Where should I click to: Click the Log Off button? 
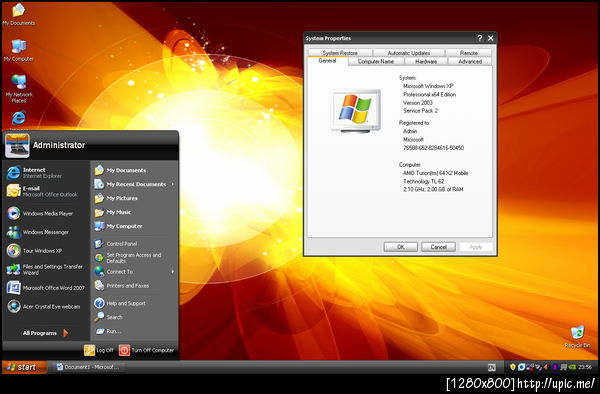pyautogui.click(x=99, y=350)
